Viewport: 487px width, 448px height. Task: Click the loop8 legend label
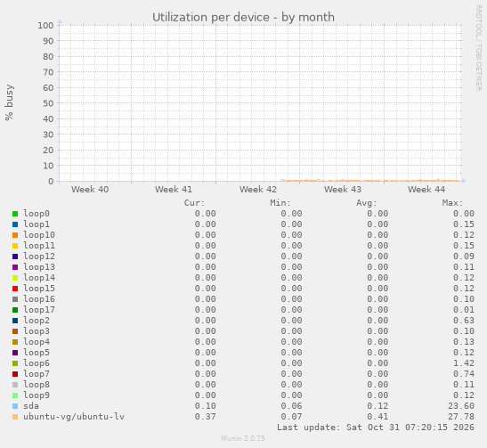pos(37,385)
